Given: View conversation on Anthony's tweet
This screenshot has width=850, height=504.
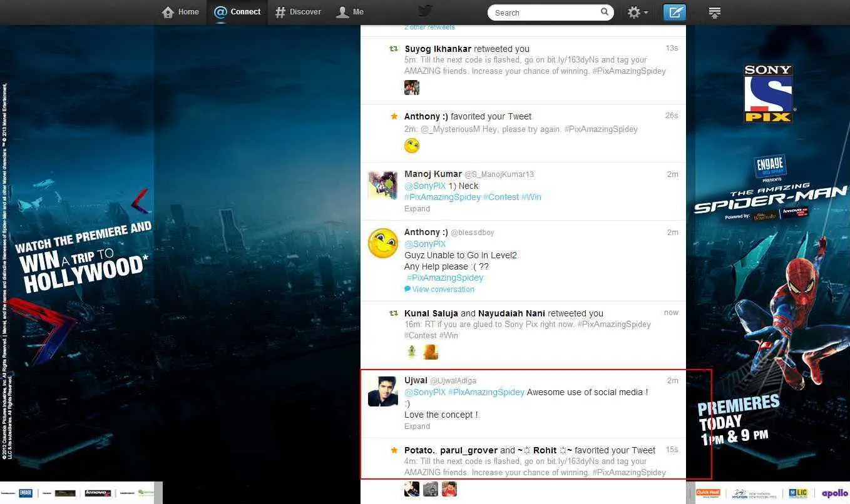Looking at the screenshot, I should (439, 290).
